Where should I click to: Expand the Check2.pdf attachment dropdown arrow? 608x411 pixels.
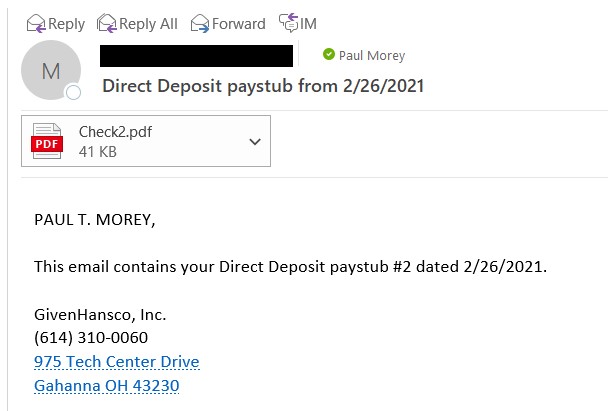254,142
